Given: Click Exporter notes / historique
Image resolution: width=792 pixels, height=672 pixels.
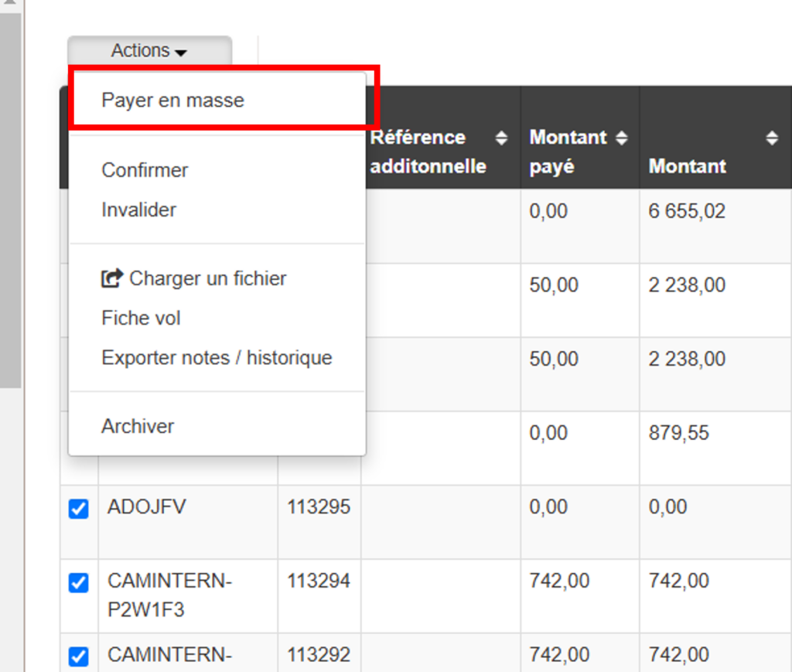Looking at the screenshot, I should point(217,359).
